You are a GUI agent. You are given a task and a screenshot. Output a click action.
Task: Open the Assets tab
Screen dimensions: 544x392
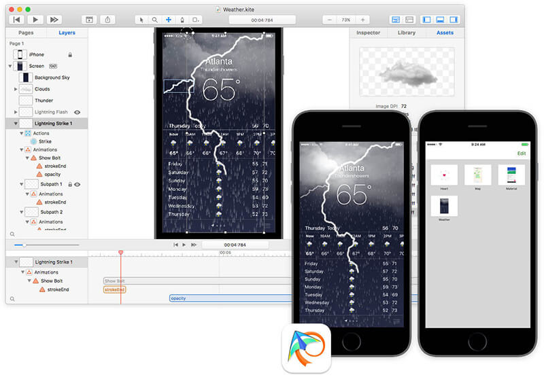tap(445, 33)
